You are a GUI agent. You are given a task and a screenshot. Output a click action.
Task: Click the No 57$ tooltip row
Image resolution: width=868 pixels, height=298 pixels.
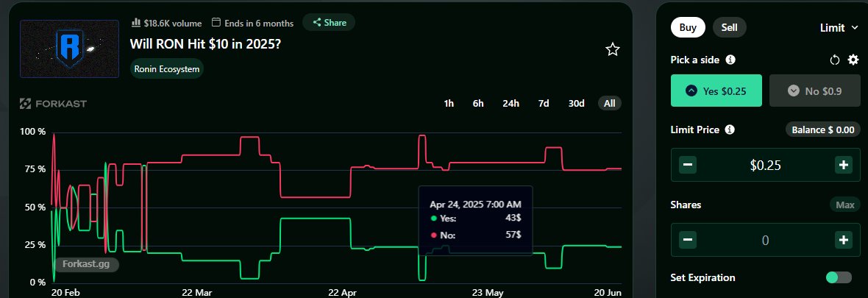point(475,235)
